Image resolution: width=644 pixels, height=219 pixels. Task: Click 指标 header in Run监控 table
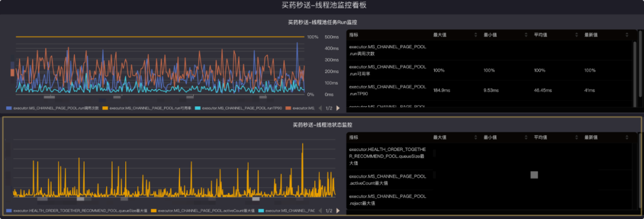(x=354, y=35)
